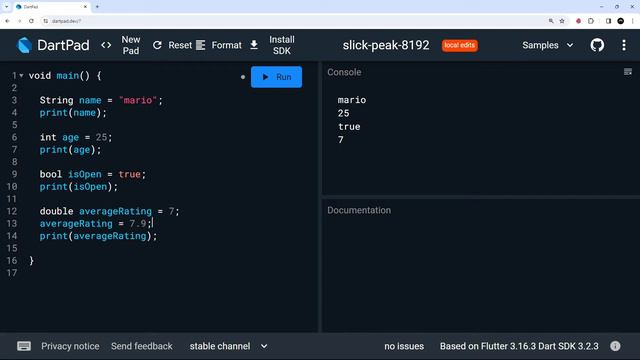The width and height of the screenshot is (640, 360).
Task: Select the DartPad browser tab
Action: pos(50,7)
